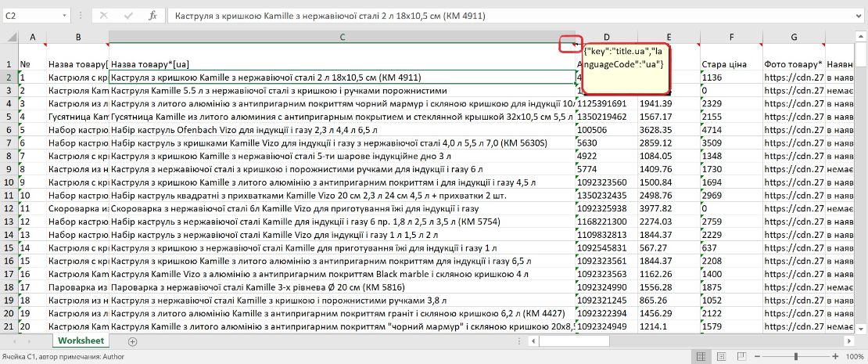This screenshot has width=868, height=364.
Task: Select row 12 header
Action: pyautogui.click(x=9, y=208)
